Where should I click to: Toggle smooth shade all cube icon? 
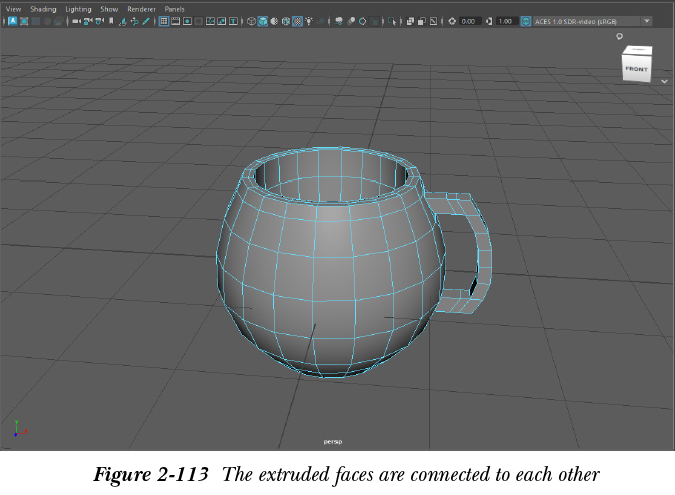(263, 21)
